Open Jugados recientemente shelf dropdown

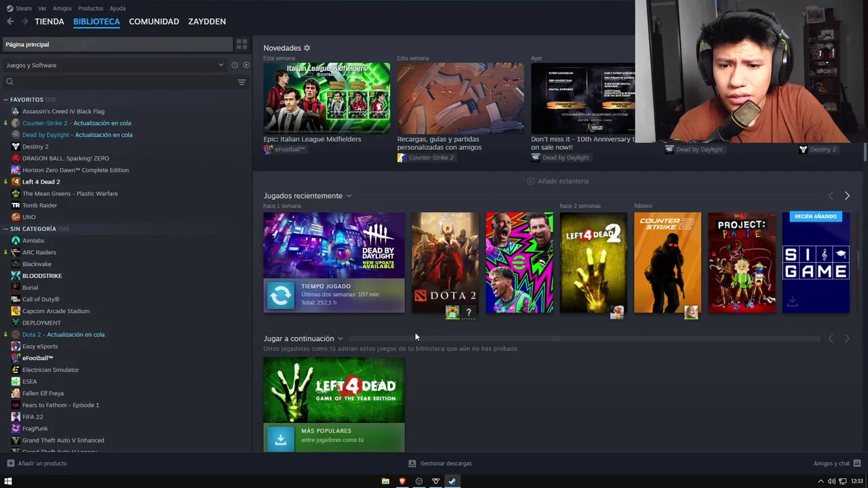tap(349, 196)
